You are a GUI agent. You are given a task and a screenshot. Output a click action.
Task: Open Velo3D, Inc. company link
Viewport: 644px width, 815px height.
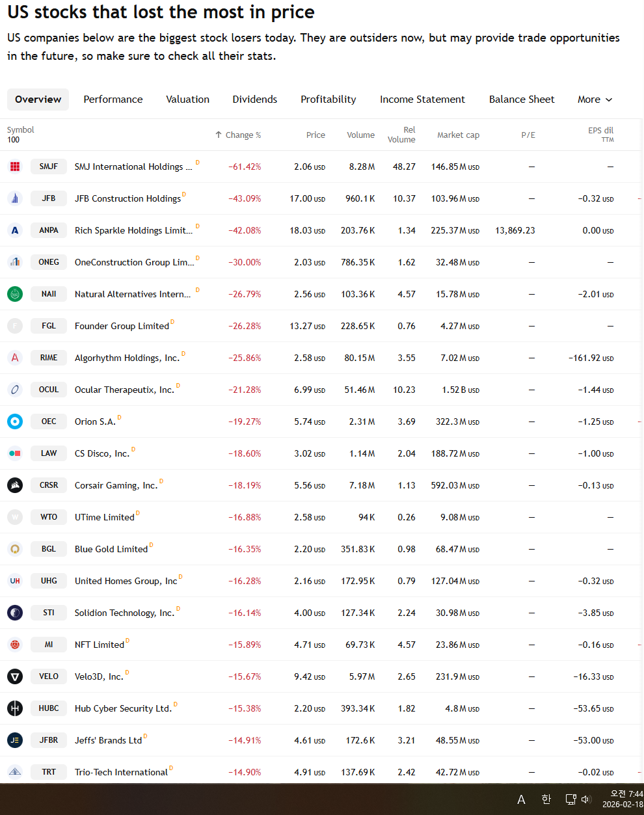tap(99, 677)
